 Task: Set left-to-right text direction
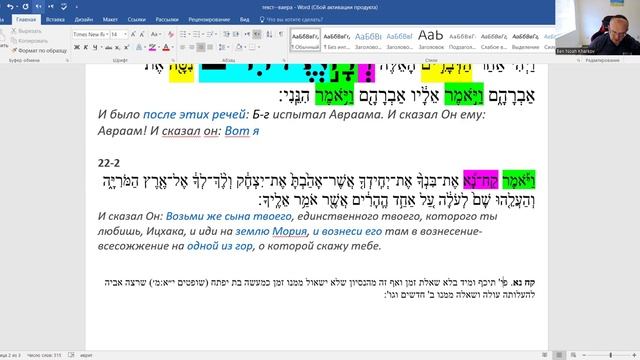247,34
